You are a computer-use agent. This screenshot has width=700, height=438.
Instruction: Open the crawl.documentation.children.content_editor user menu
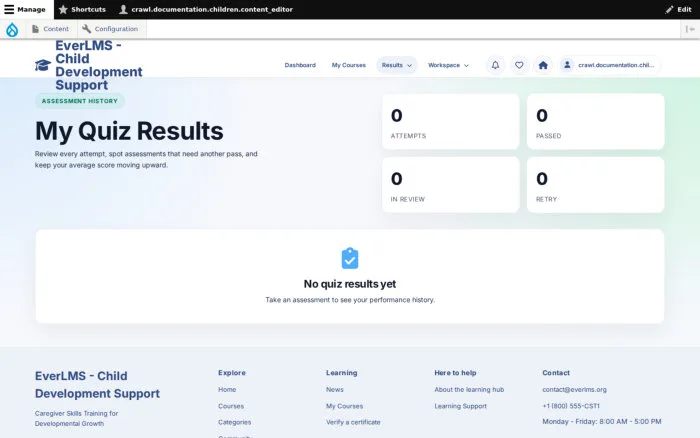pyautogui.click(x=207, y=9)
